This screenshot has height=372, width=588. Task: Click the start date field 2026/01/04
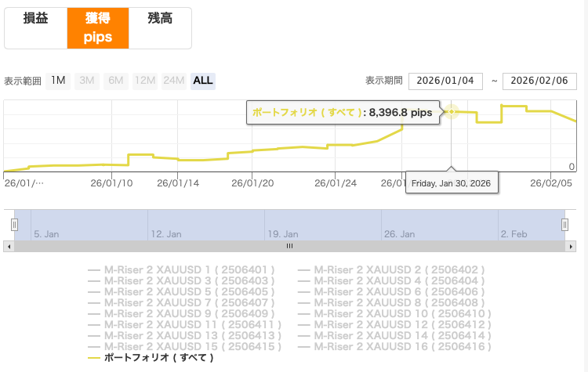(445, 81)
